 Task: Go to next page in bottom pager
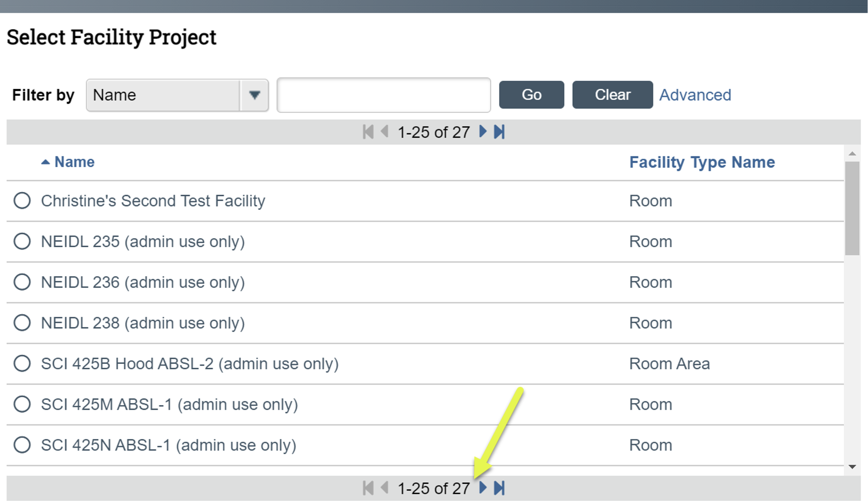pos(483,488)
